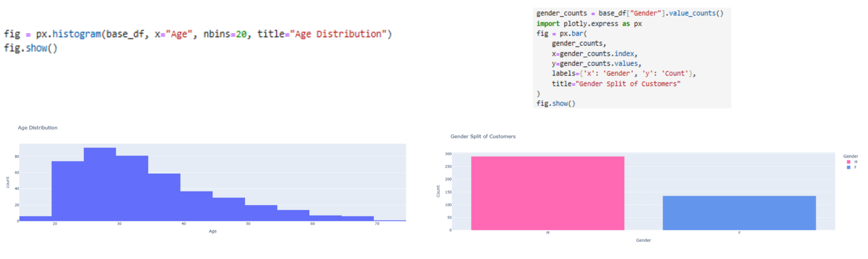This screenshot has height=259, width=868.
Task: Click the 'fig = px.bar(' code line
Action: point(560,33)
